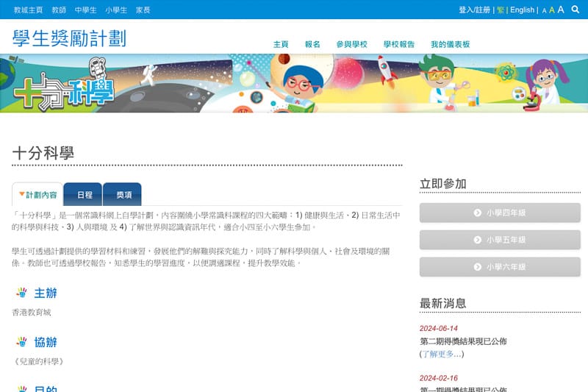This screenshot has height=392, width=588.
Task: Go to 我的儀表板
Action: (450, 44)
